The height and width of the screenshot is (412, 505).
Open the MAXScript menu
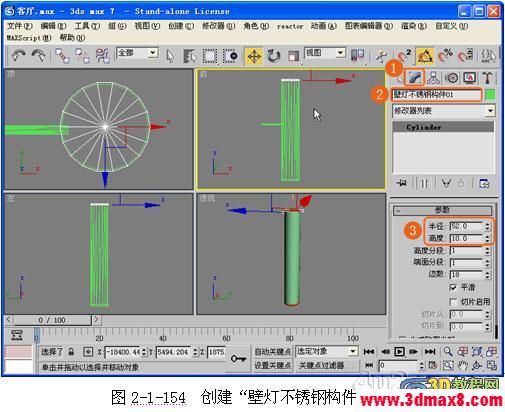click(x=29, y=38)
